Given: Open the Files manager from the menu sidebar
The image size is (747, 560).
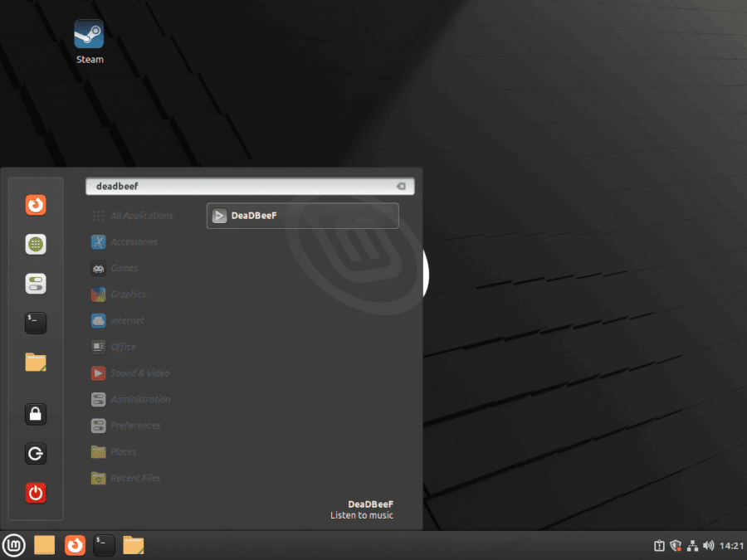Looking at the screenshot, I should 35,363.
